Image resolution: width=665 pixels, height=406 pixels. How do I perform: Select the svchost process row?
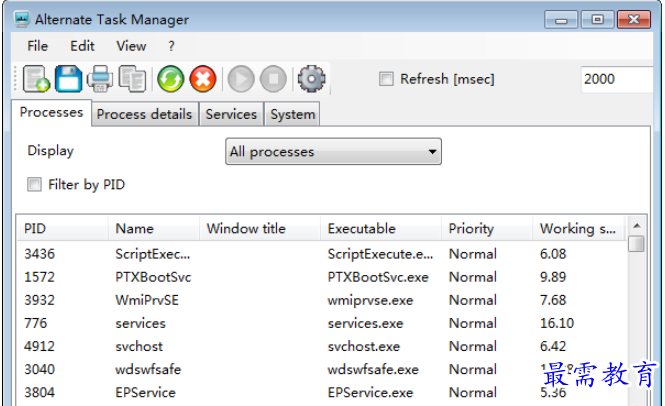point(322,346)
